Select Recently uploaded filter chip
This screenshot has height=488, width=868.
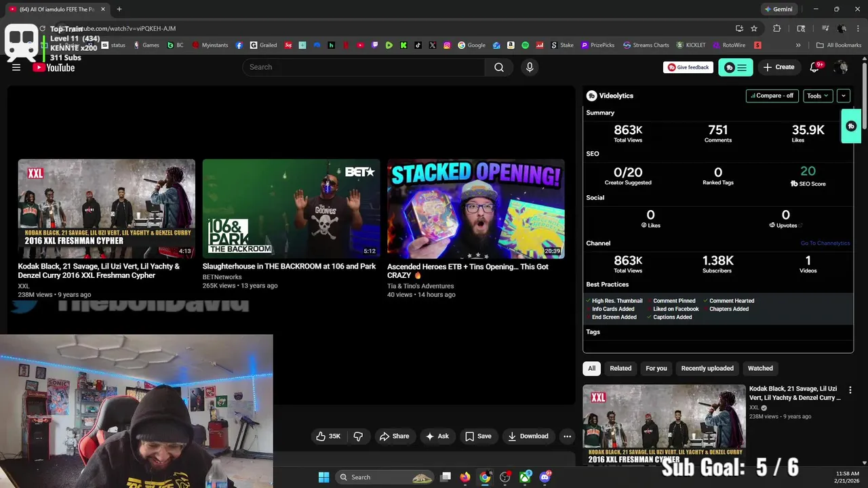click(707, 368)
